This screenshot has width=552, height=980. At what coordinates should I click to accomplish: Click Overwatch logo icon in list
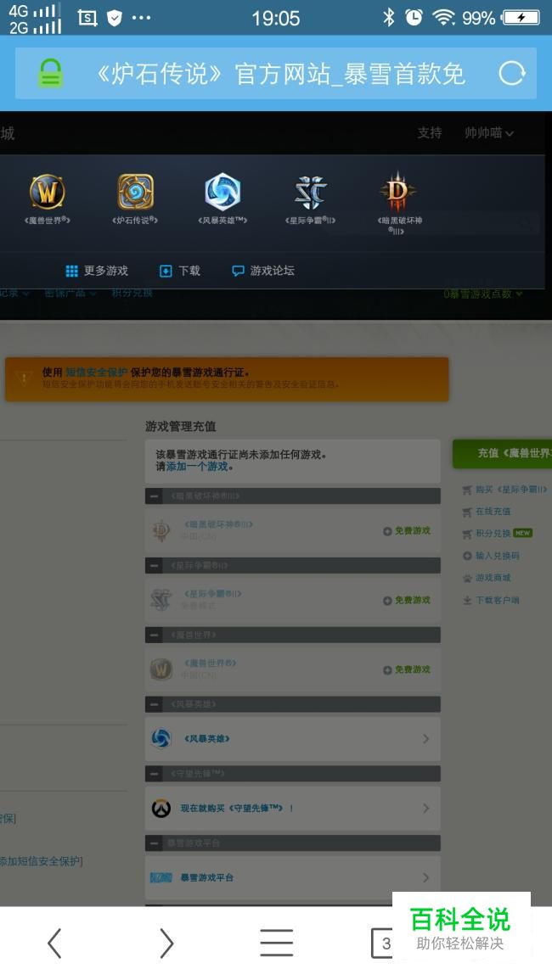[x=161, y=808]
